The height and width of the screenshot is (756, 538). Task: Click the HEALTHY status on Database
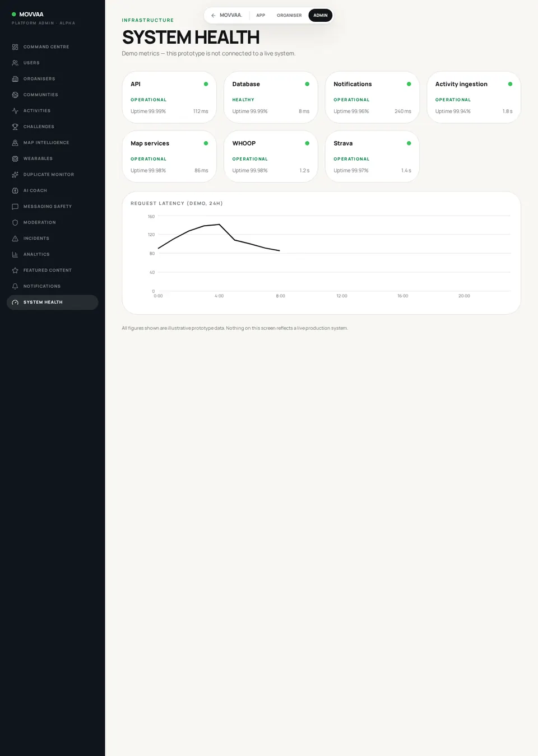point(243,100)
